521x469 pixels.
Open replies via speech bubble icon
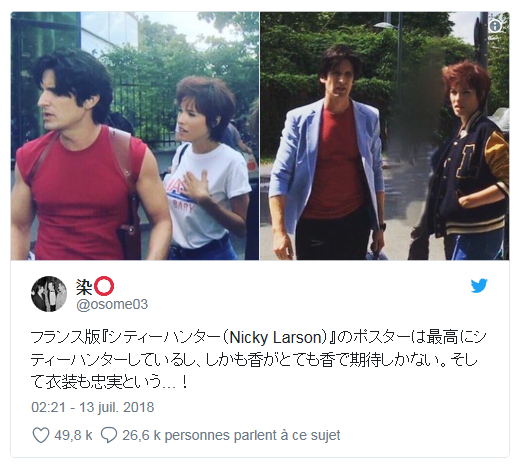[x=109, y=435]
